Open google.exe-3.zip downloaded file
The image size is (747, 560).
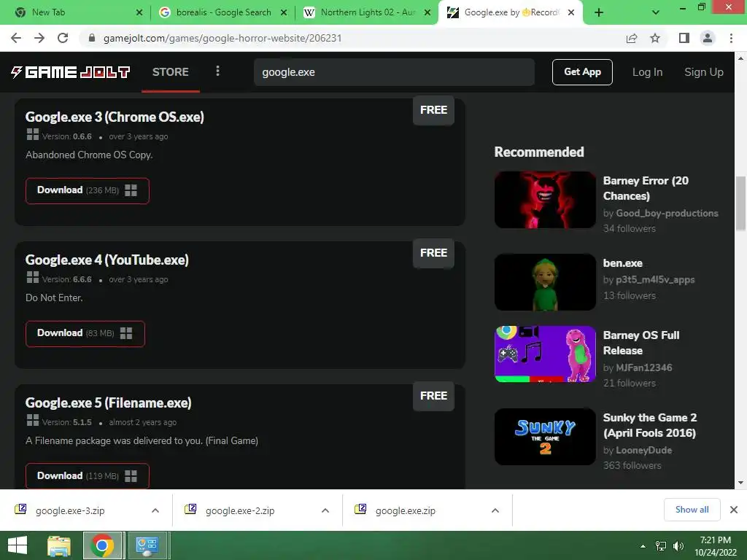tap(70, 510)
